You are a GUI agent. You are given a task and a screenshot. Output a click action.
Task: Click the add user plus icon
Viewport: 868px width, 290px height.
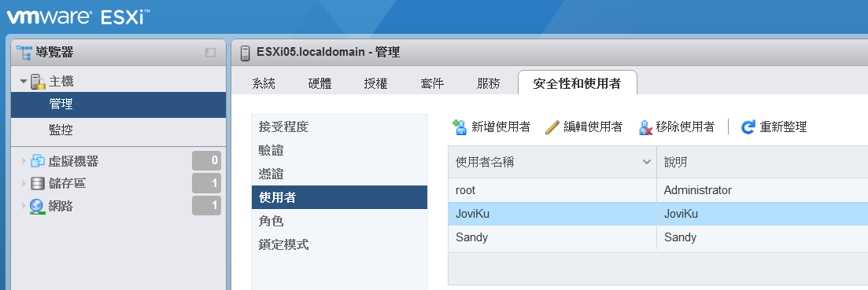click(x=460, y=127)
